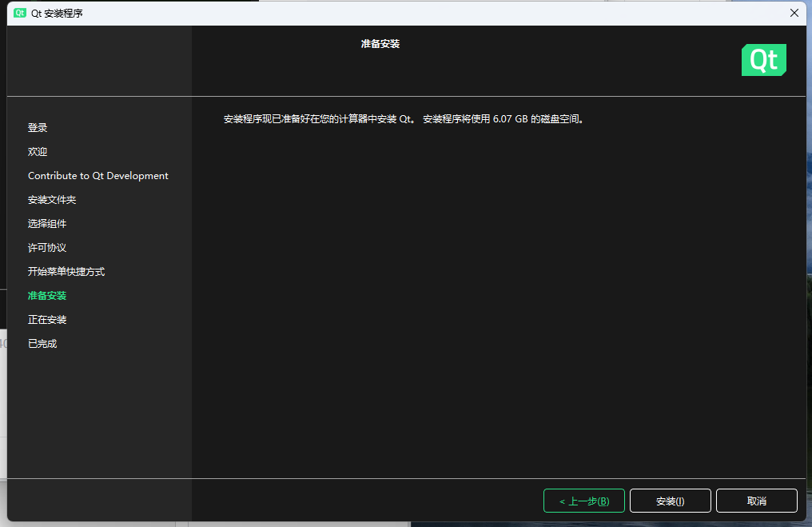
Task: Open the 许可协议 step
Action: pyautogui.click(x=46, y=247)
